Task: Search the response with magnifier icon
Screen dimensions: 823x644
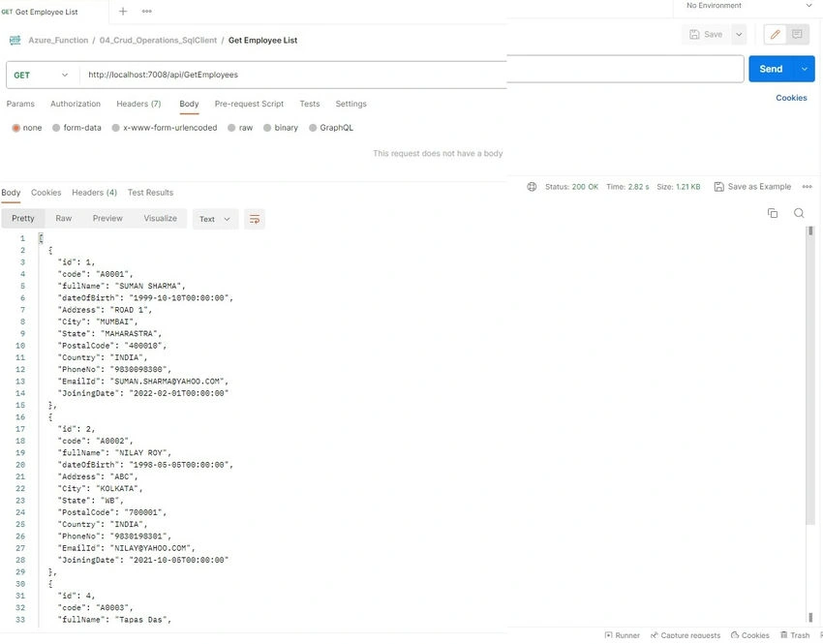Action: pos(799,213)
